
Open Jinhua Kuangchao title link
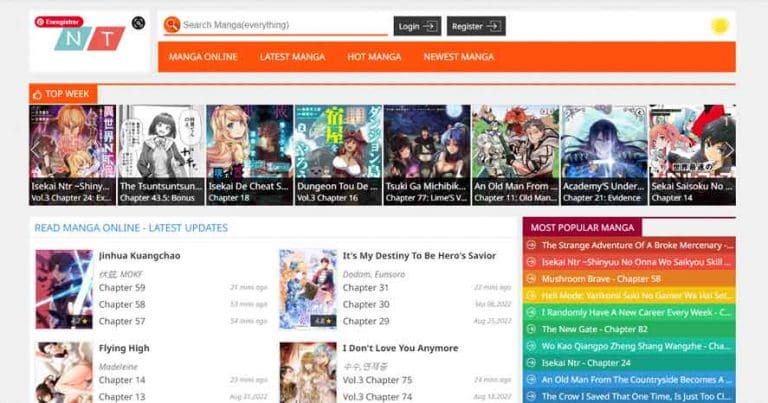point(140,256)
